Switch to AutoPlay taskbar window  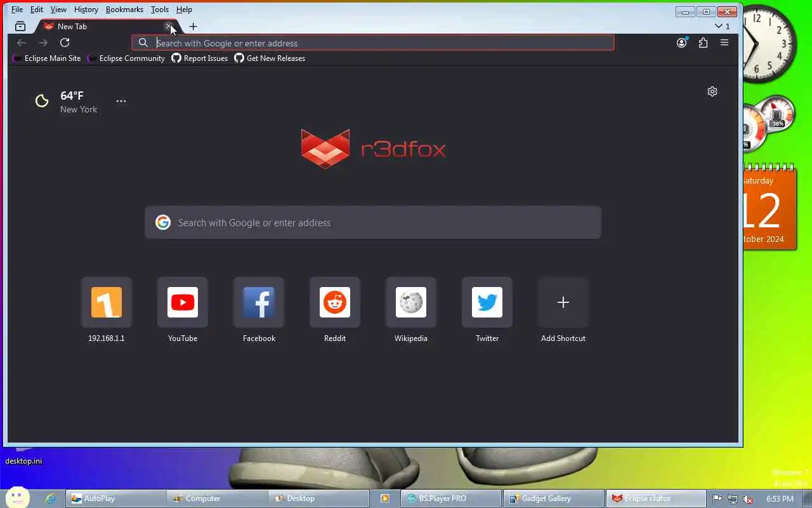pyautogui.click(x=116, y=498)
